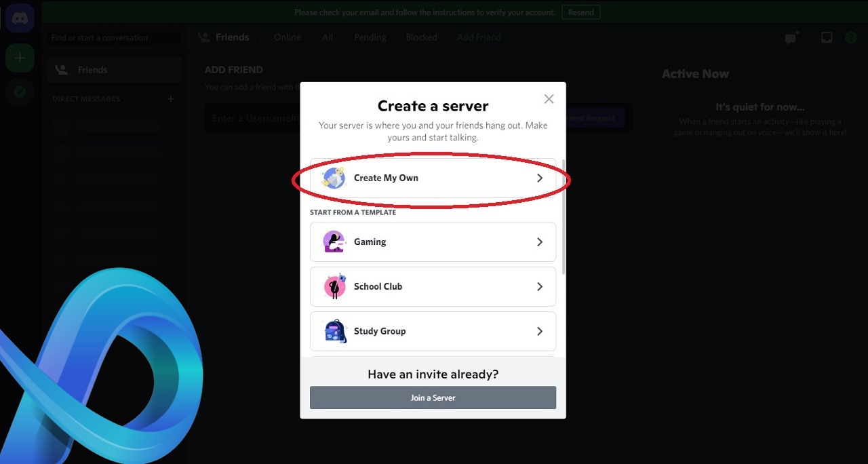This screenshot has height=464, width=868.
Task: Click the Study Group backpack icon
Action: click(335, 331)
